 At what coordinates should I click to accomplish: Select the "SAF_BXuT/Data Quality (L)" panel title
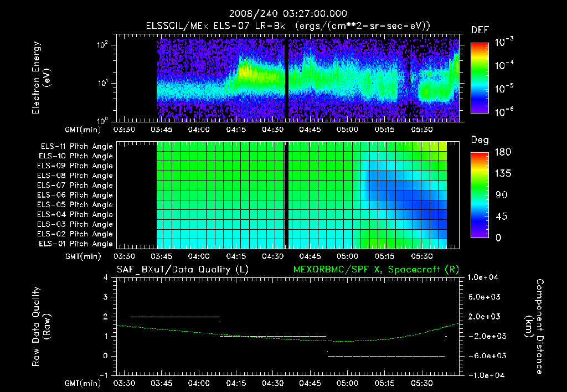coord(183,270)
